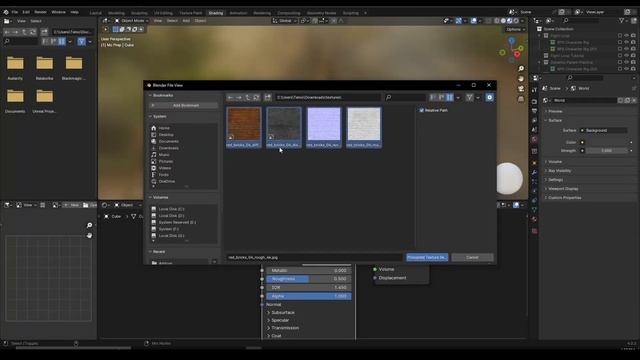
Task: Open viewport Options dropdown
Action: tap(515, 29)
